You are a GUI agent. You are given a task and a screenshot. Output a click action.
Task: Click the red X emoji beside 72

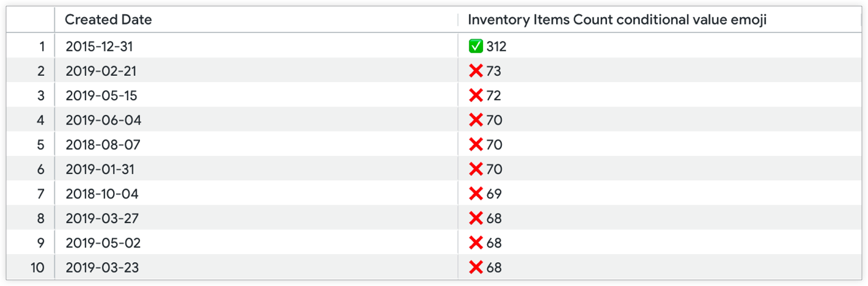(x=476, y=95)
